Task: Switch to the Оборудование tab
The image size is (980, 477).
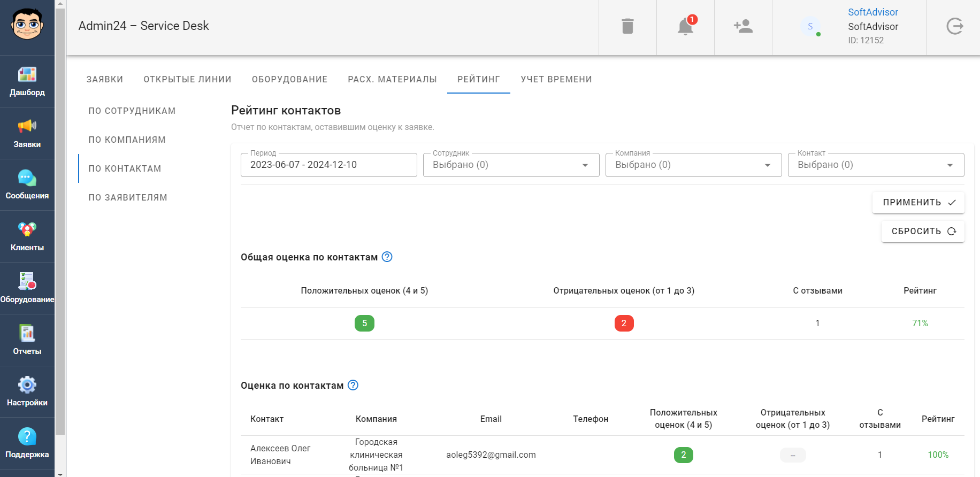Action: pyautogui.click(x=289, y=79)
